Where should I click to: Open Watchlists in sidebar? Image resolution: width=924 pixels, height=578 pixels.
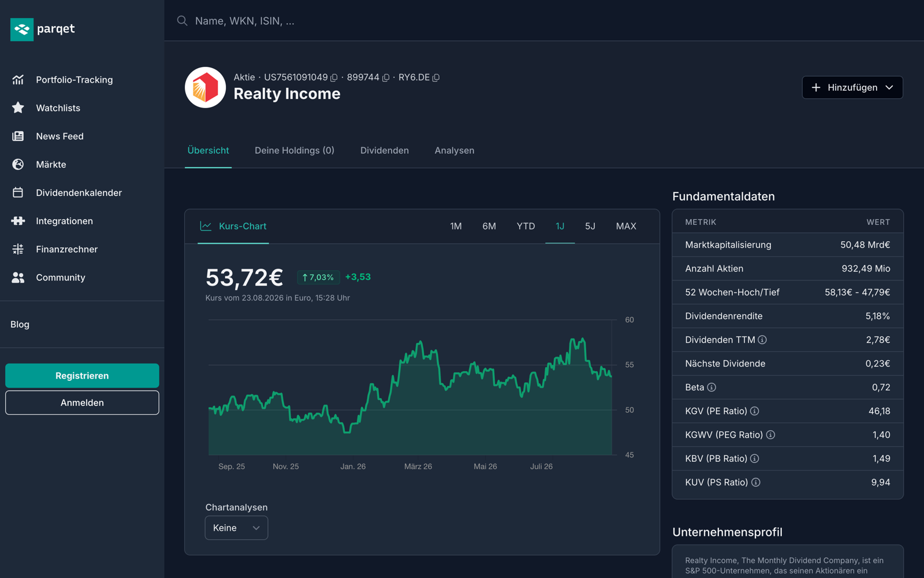(58, 108)
